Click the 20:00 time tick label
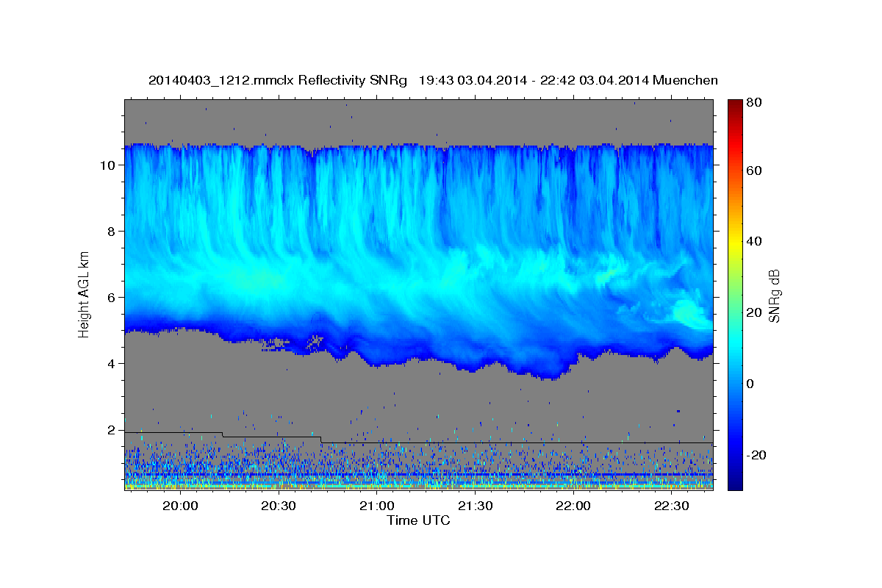 pyautogui.click(x=180, y=506)
